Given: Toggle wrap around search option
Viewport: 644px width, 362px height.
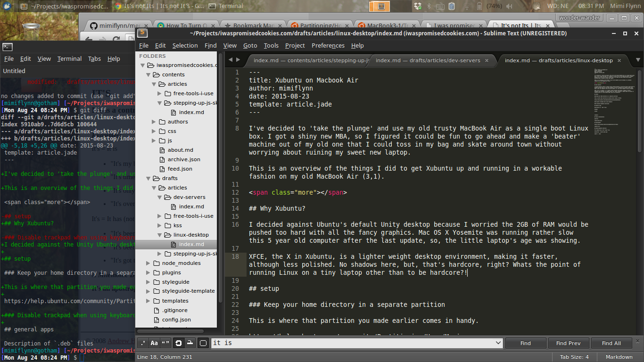Looking at the screenshot, I should tap(178, 343).
